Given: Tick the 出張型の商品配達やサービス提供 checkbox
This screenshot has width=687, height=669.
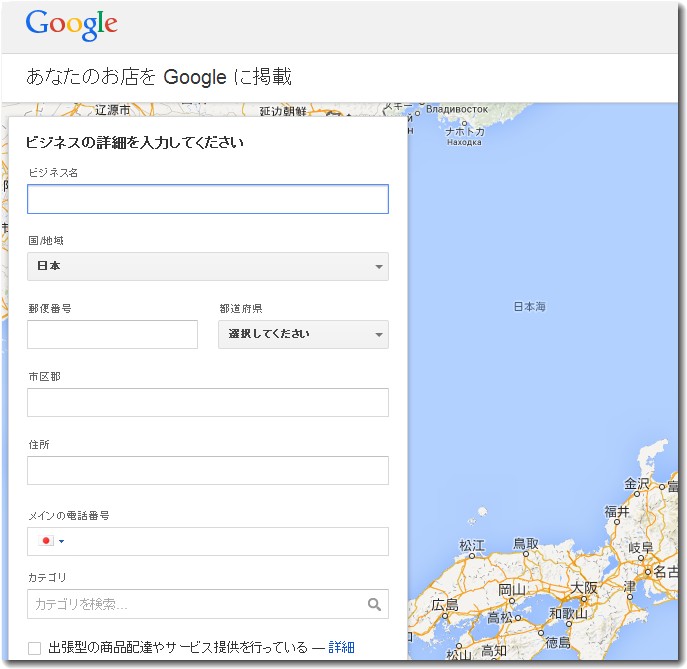Looking at the screenshot, I should point(35,648).
